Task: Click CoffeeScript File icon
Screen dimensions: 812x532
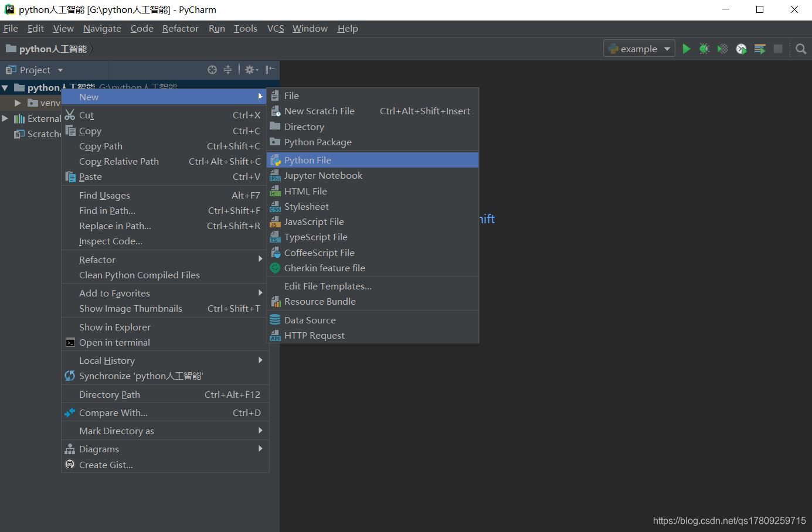Action: (275, 253)
